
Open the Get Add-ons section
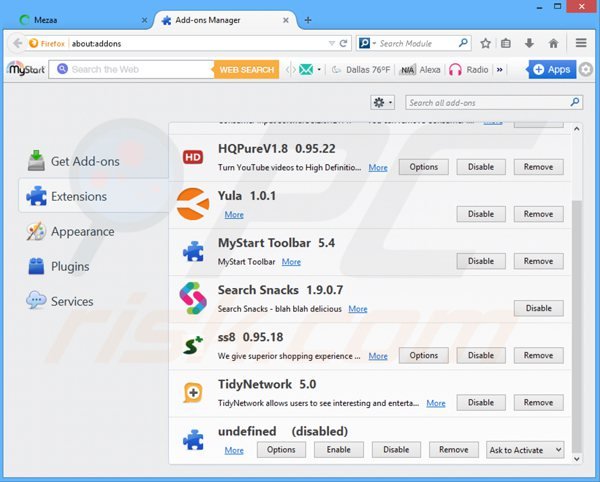(94, 161)
